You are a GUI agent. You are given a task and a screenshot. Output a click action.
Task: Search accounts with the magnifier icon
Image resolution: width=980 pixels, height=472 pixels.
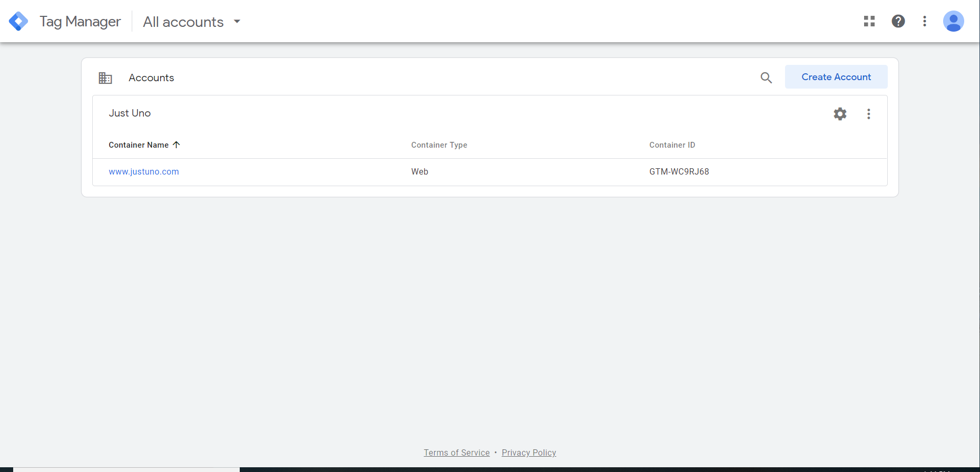(x=766, y=78)
